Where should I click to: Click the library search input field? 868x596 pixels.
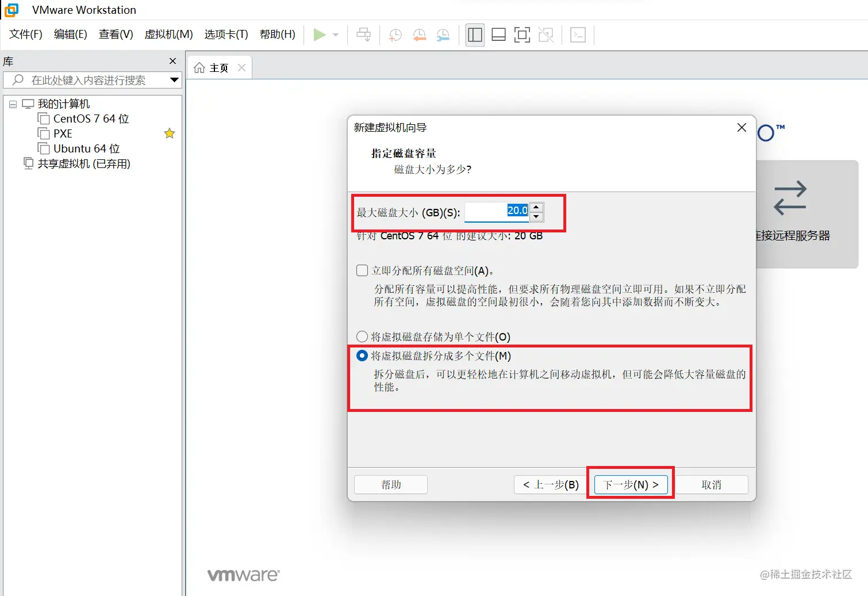tap(92, 80)
